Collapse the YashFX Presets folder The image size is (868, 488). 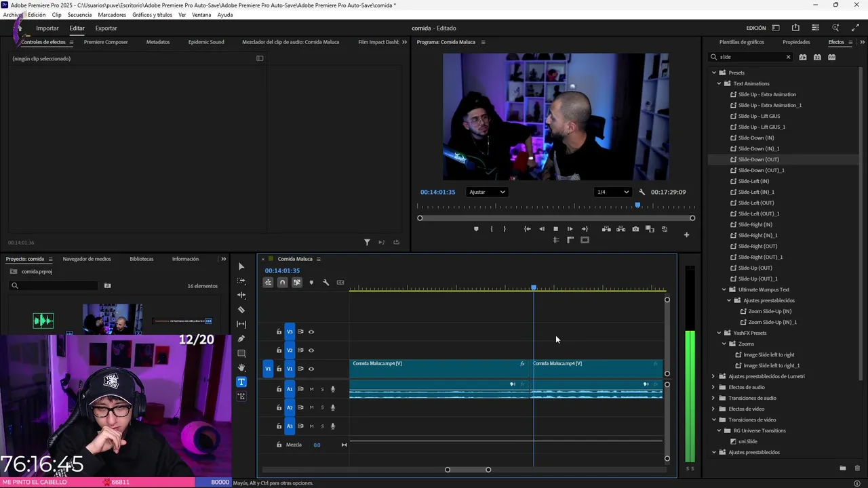(719, 333)
